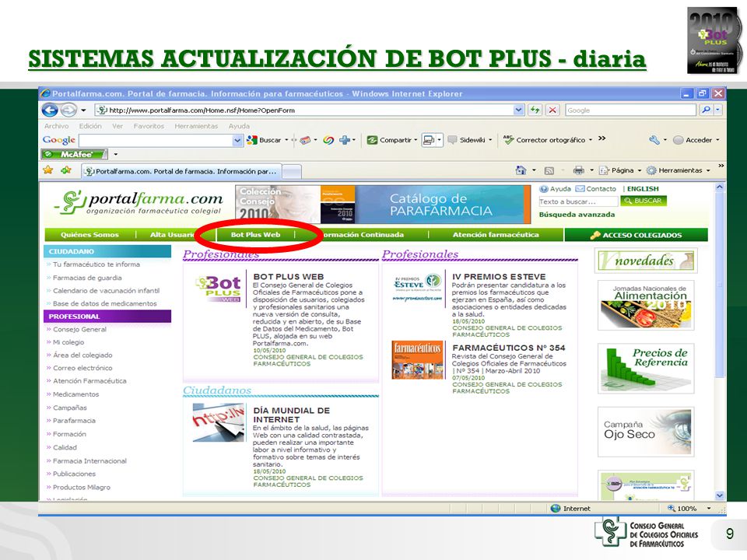This screenshot has width=747, height=560.
Task: Open the zoom level 100% dropdown
Action: (709, 509)
